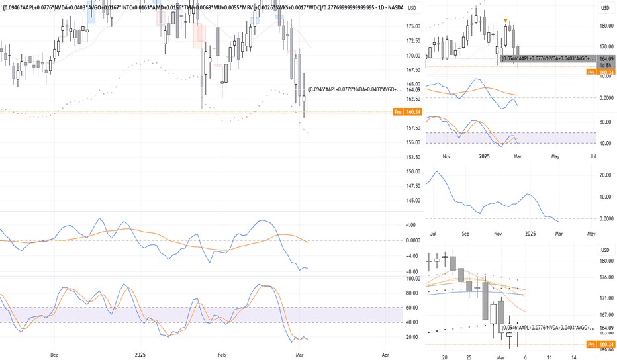This screenshot has height=364, width=617.
Task: Click 2025 on main chart time axis
Action: [140, 355]
